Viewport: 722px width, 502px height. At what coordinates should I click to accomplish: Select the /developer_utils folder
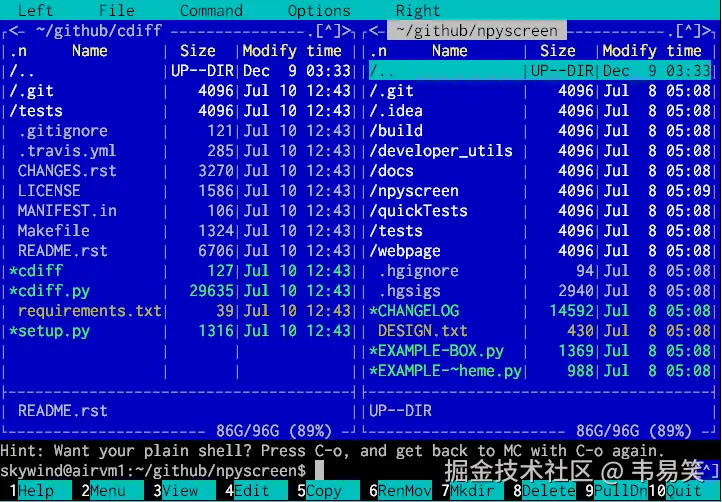point(540,151)
